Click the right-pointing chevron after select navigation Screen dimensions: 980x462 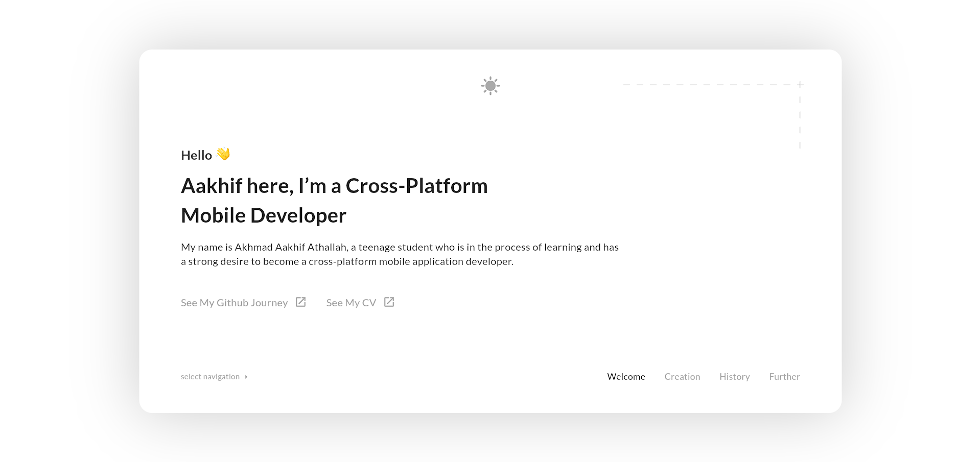point(246,377)
